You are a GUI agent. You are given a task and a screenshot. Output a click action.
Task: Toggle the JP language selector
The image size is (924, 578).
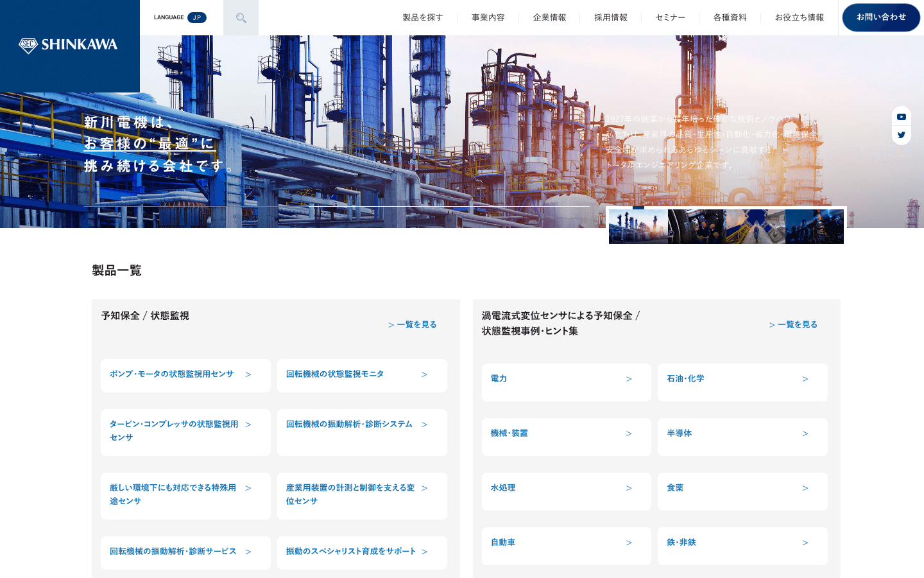point(197,17)
